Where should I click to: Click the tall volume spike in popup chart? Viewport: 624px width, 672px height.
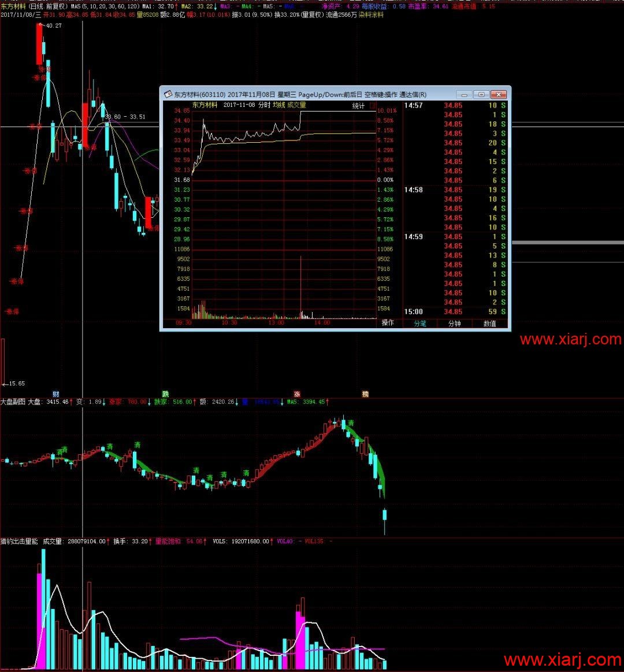click(x=301, y=287)
